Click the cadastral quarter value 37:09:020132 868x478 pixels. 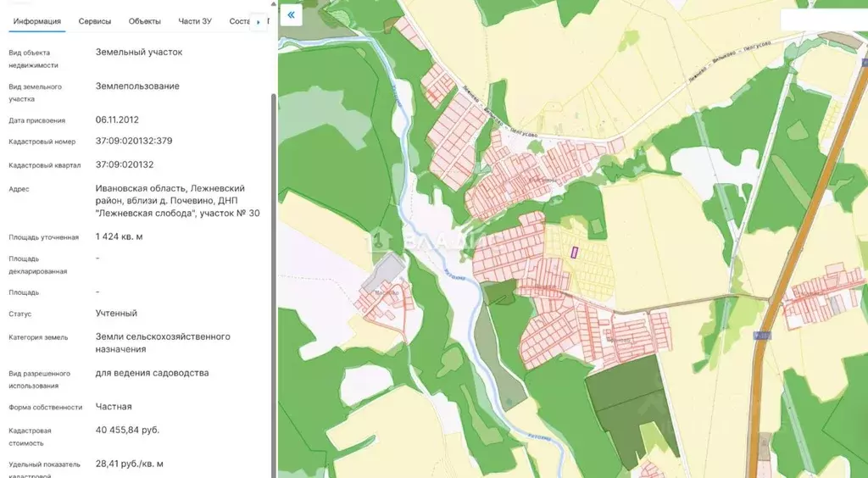[125, 164]
